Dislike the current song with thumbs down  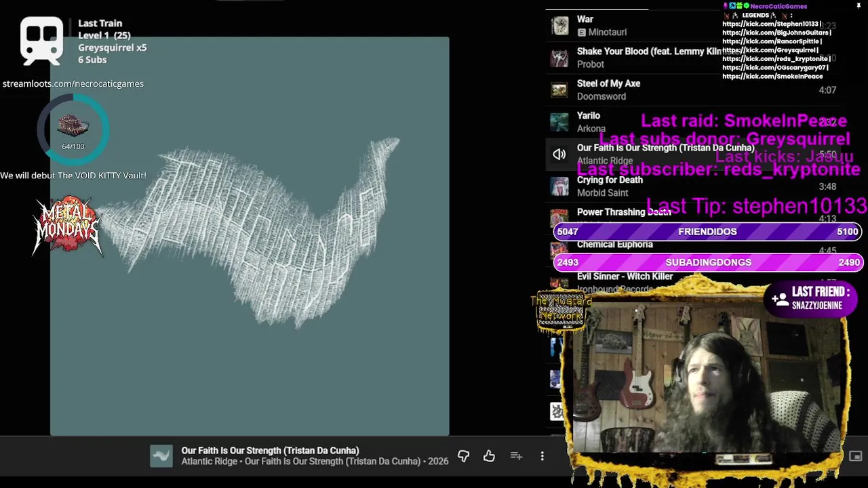pos(464,456)
